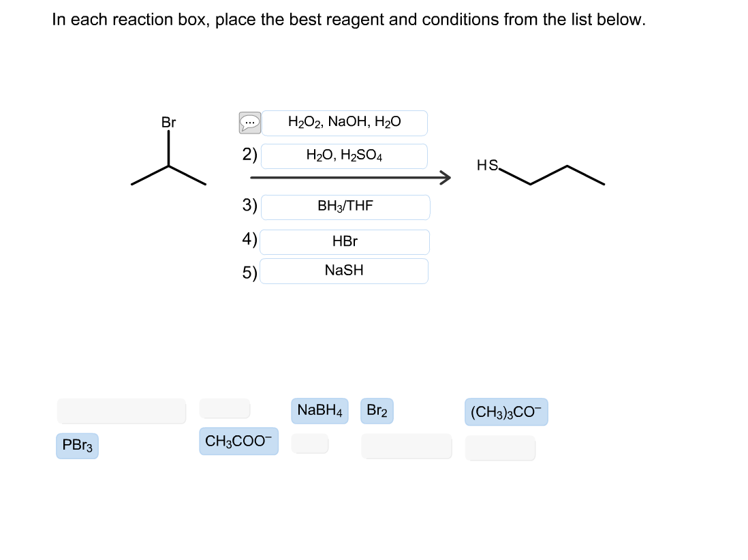Click the step 2 label
This screenshot has height=560, width=748.
tap(249, 156)
